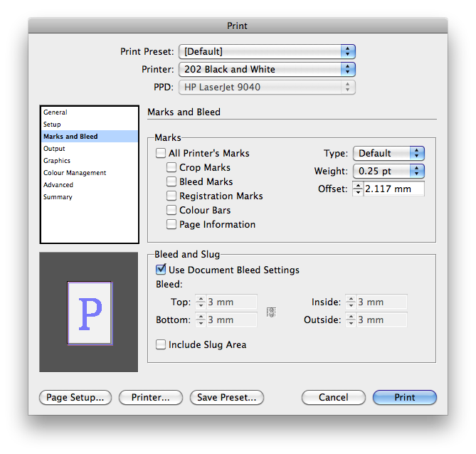Tick the Registration Marks checkbox

point(171,196)
